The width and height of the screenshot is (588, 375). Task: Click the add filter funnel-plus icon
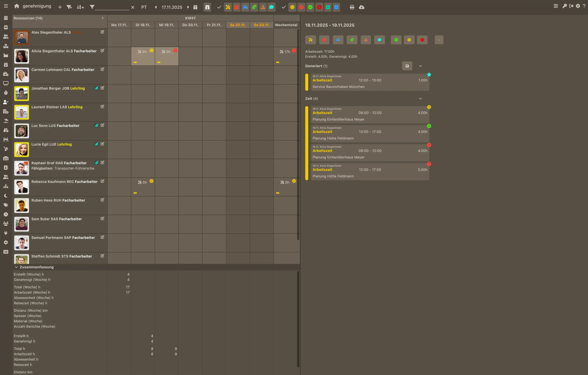click(x=69, y=7)
